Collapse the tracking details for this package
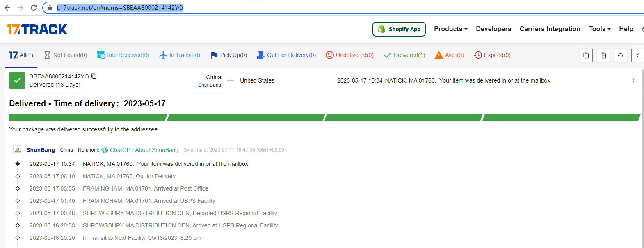The image size is (644, 248). click(x=633, y=80)
